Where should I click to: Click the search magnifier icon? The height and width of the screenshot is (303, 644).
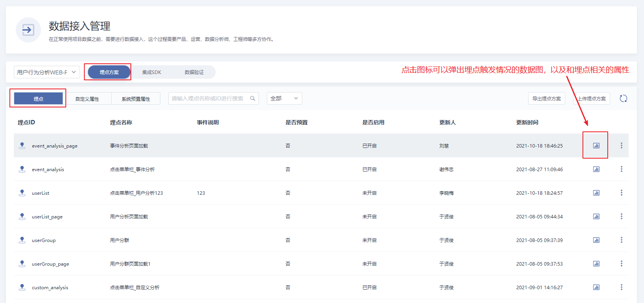coord(253,98)
